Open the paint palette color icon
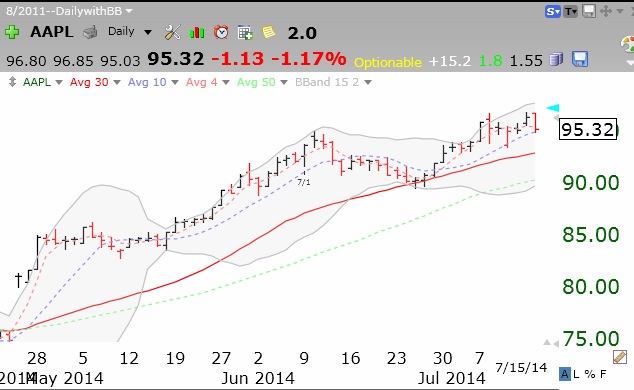 pos(627,44)
